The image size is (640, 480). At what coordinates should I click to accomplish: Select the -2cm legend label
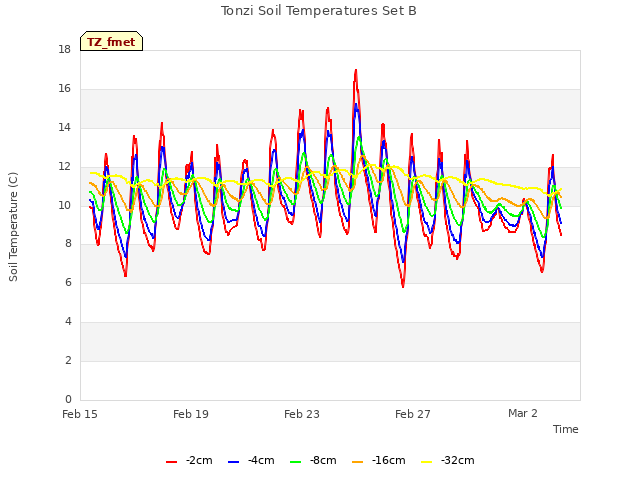pos(199,460)
